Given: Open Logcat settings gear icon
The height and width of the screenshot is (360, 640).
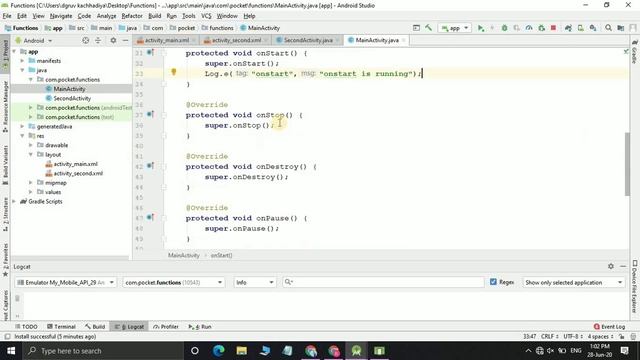Looking at the screenshot, I should 611,266.
